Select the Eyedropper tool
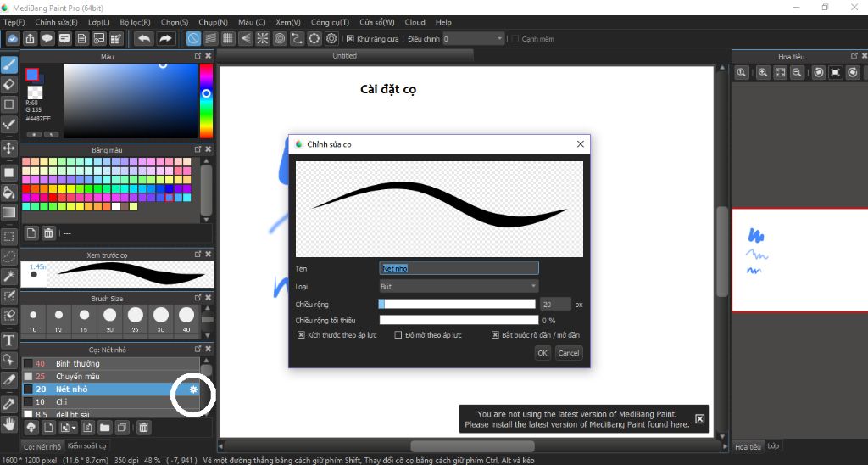The height and width of the screenshot is (465, 868). [8, 403]
